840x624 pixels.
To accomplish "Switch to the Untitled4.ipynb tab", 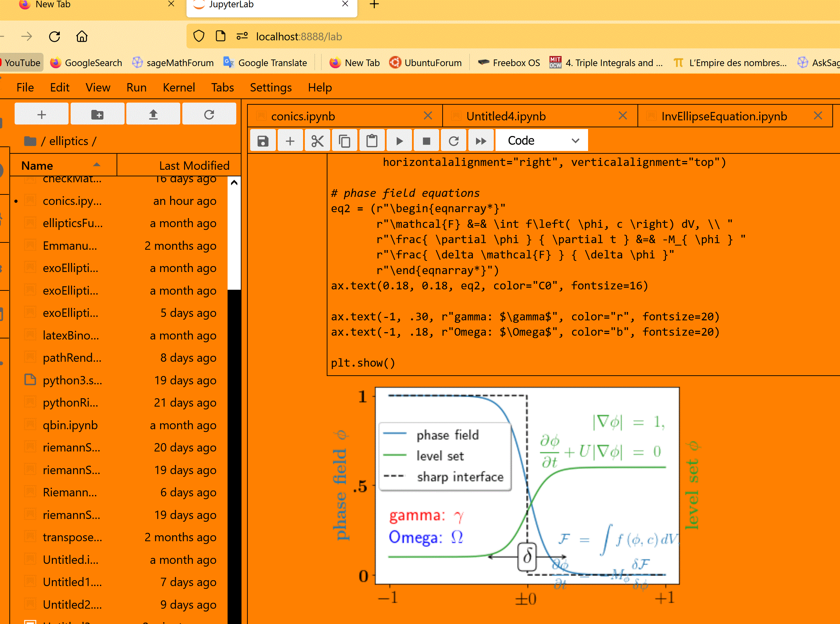I will [x=506, y=116].
